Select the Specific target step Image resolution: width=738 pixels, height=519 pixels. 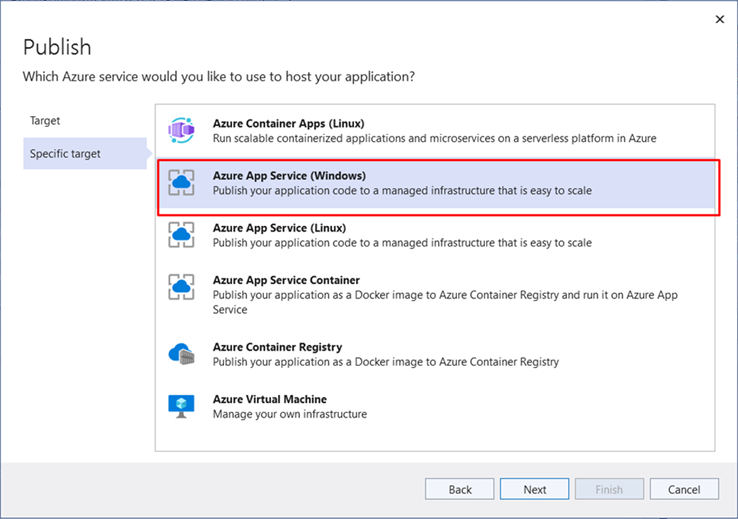pyautogui.click(x=65, y=153)
